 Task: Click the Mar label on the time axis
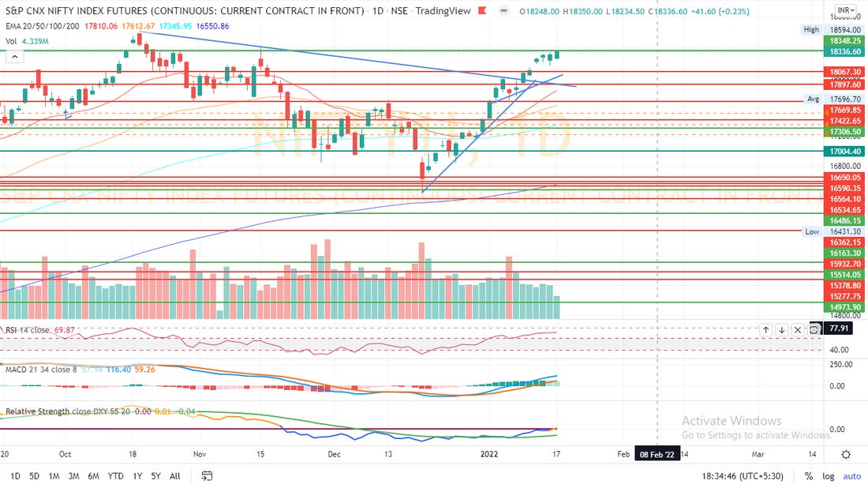758,454
